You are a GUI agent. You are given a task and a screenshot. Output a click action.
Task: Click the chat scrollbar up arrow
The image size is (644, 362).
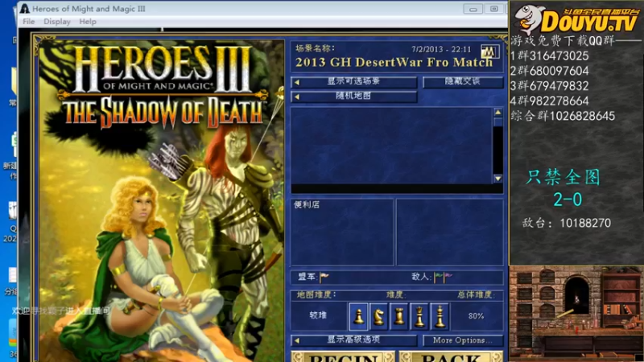pyautogui.click(x=497, y=112)
